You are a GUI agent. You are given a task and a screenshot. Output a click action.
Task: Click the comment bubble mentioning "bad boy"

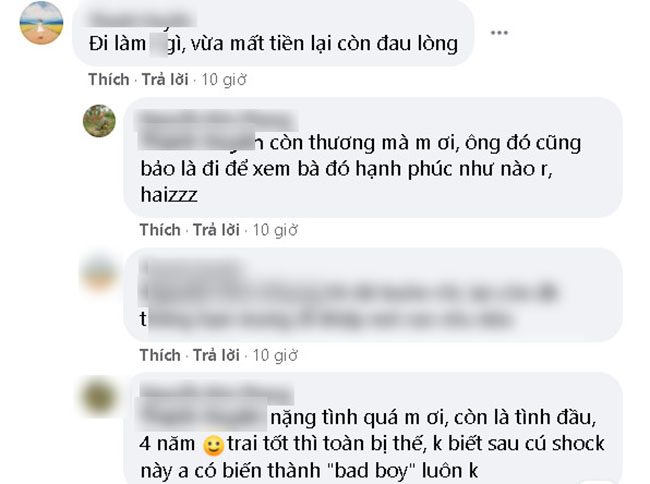point(373,428)
